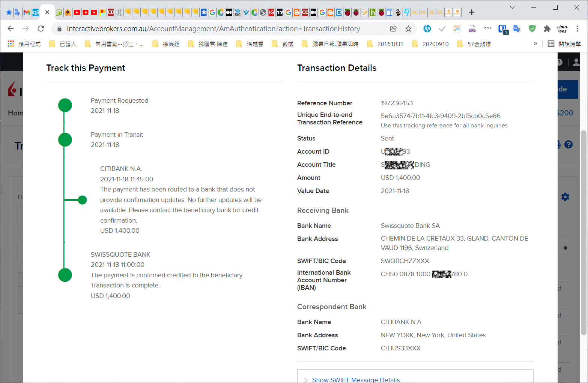
Task: Click the blue help question mark icon
Action: [568, 144]
